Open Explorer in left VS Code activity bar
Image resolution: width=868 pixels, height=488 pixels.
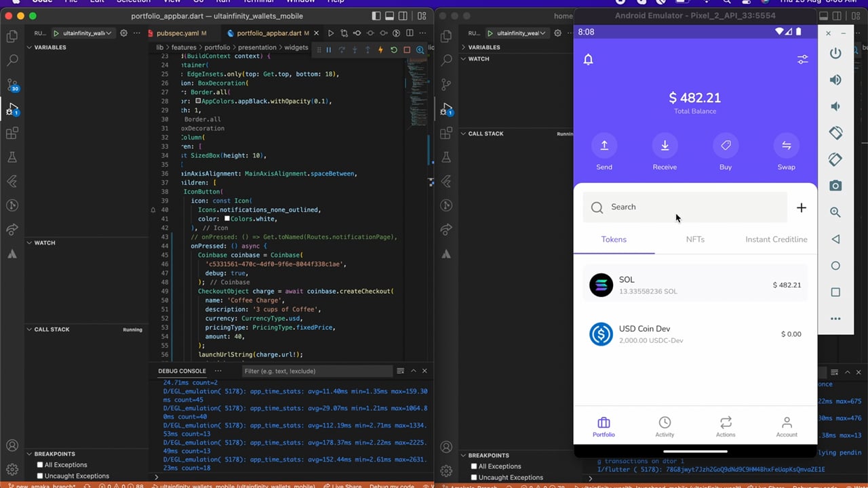click(x=12, y=37)
